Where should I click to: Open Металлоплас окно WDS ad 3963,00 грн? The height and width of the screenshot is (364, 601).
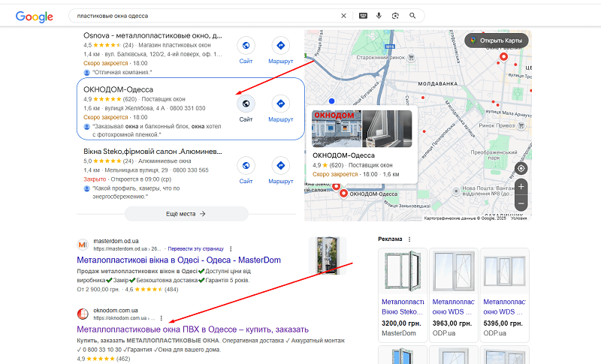[454, 307]
